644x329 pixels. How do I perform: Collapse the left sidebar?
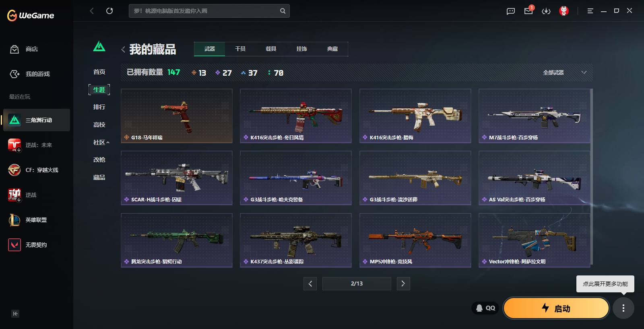[15, 314]
